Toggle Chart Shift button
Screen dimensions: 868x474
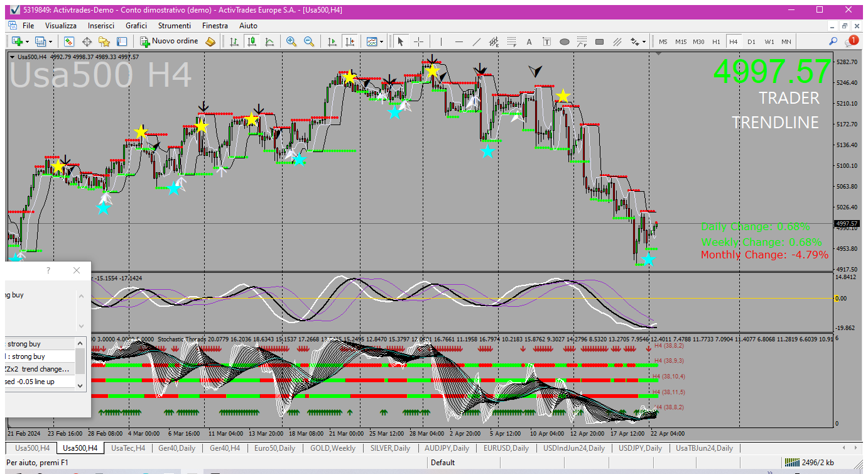(350, 41)
